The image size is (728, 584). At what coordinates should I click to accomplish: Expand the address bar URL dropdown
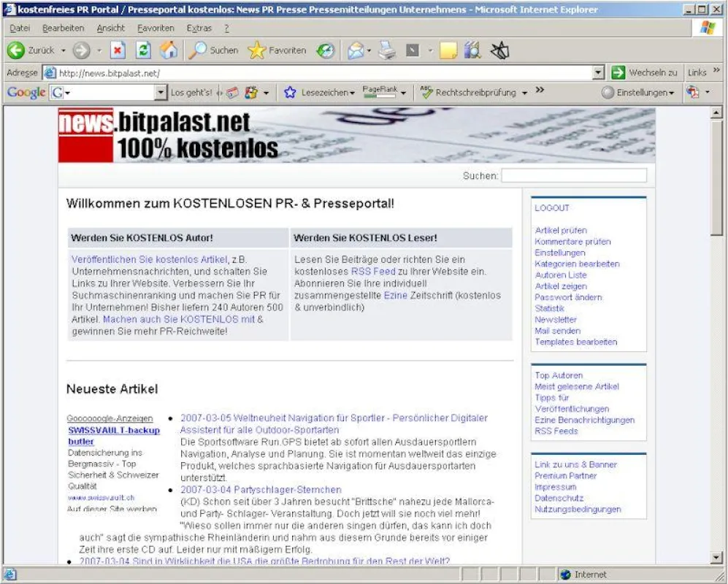point(599,73)
